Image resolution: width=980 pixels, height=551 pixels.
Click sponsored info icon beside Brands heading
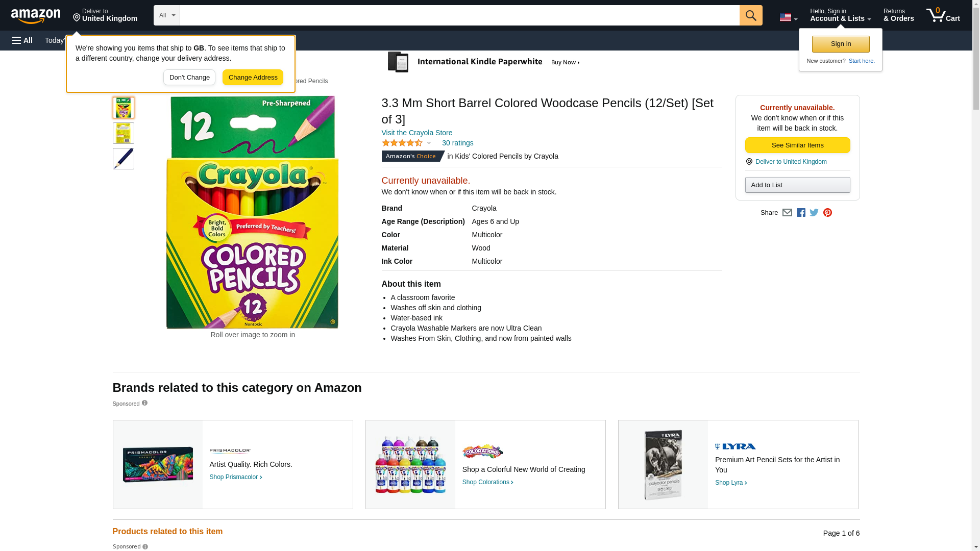pyautogui.click(x=144, y=403)
